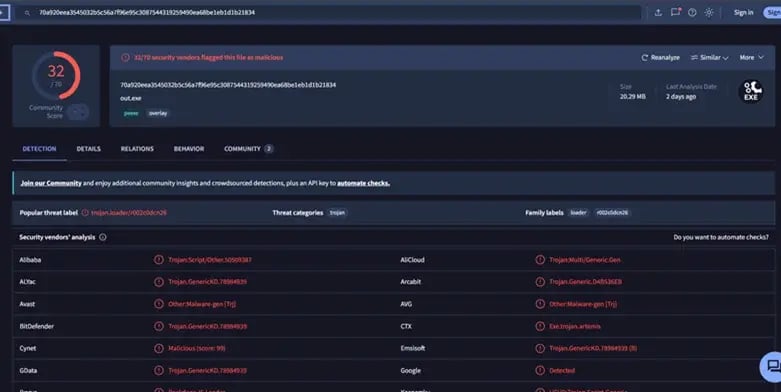
Task: Click the peexe tag
Action: pyautogui.click(x=131, y=114)
